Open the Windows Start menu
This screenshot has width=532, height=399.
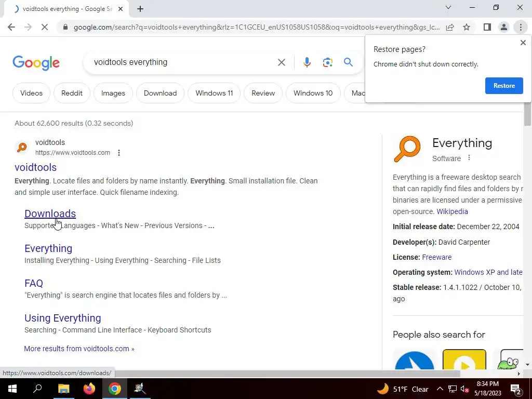point(12,389)
